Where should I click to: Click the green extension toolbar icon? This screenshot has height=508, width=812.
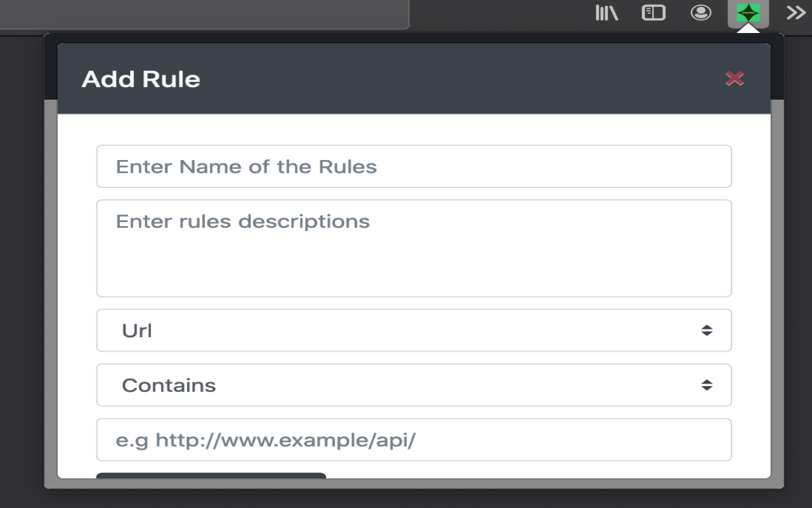(749, 13)
